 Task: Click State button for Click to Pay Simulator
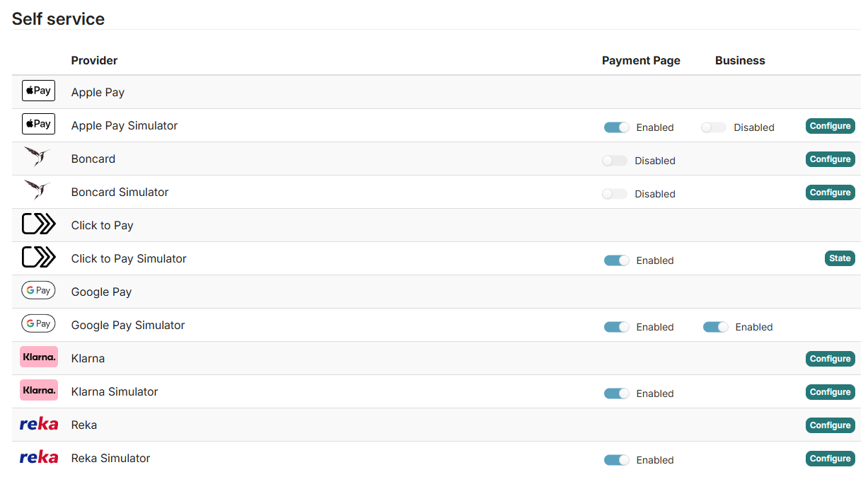(840, 258)
